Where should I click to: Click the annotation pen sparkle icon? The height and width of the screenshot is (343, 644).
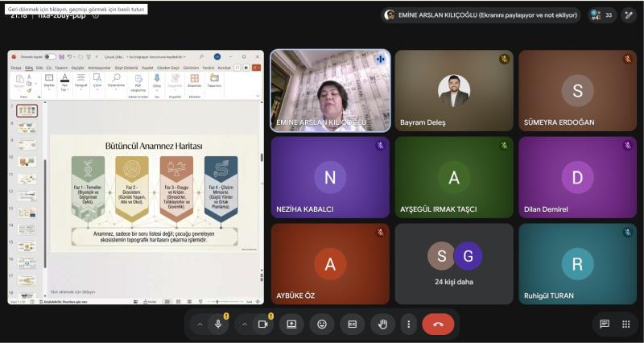pyautogui.click(x=629, y=15)
